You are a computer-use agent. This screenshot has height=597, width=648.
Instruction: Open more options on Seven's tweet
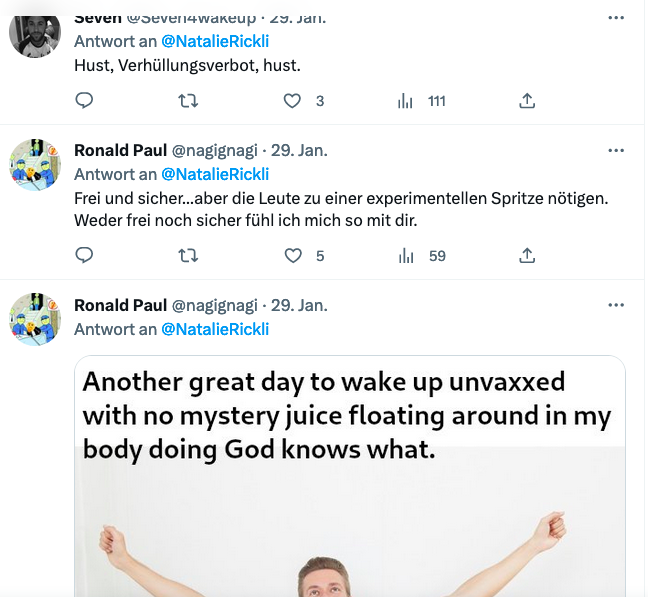pyautogui.click(x=616, y=18)
